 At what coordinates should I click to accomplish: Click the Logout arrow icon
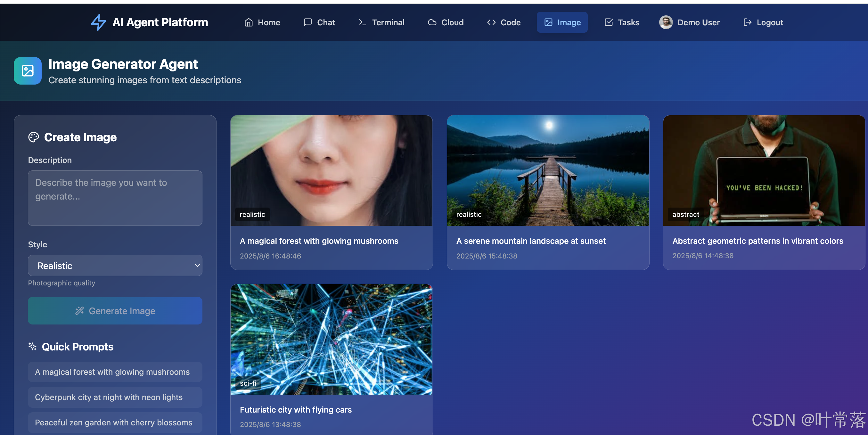pyautogui.click(x=747, y=22)
